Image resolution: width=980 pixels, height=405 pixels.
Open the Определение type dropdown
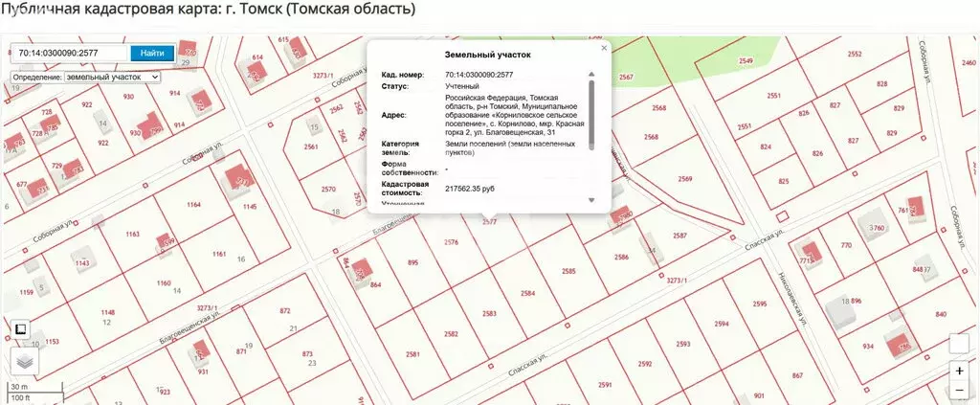pyautogui.click(x=112, y=77)
